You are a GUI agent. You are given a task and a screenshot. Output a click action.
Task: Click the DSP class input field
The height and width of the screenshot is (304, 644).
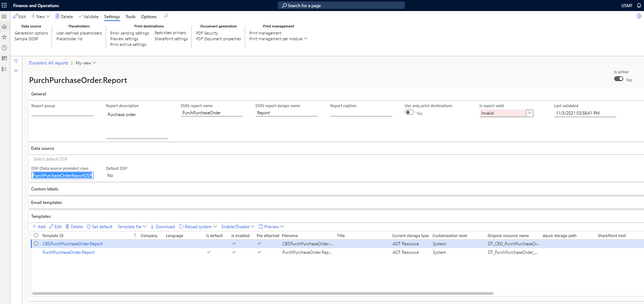(62, 175)
